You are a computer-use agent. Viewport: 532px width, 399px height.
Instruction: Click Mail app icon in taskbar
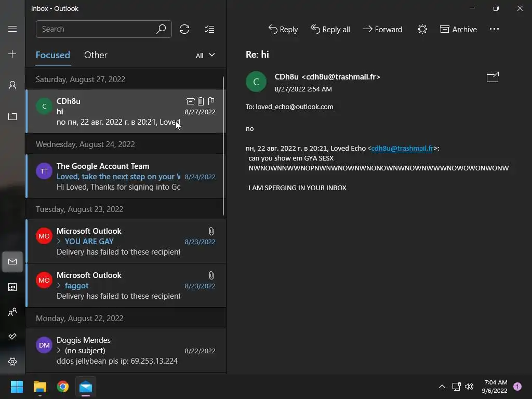pos(86,387)
